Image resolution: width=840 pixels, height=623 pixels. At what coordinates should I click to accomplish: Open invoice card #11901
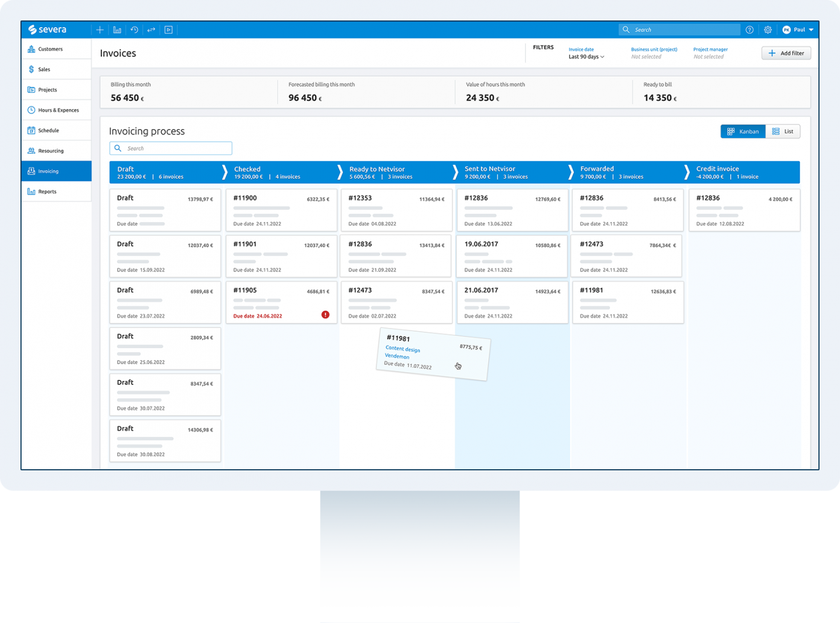281,256
